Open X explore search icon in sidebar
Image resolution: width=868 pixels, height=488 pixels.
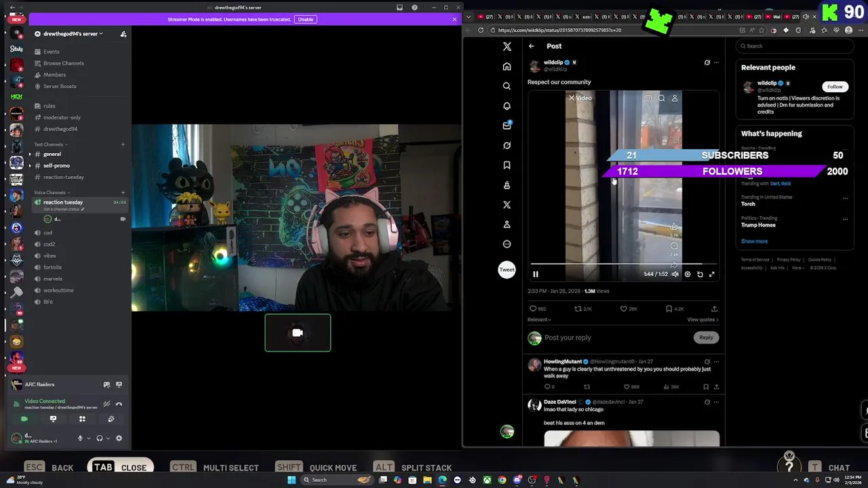tap(507, 86)
